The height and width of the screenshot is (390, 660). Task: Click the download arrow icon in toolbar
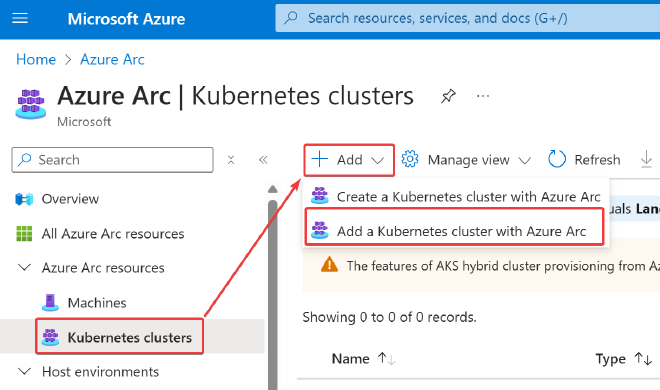click(646, 159)
